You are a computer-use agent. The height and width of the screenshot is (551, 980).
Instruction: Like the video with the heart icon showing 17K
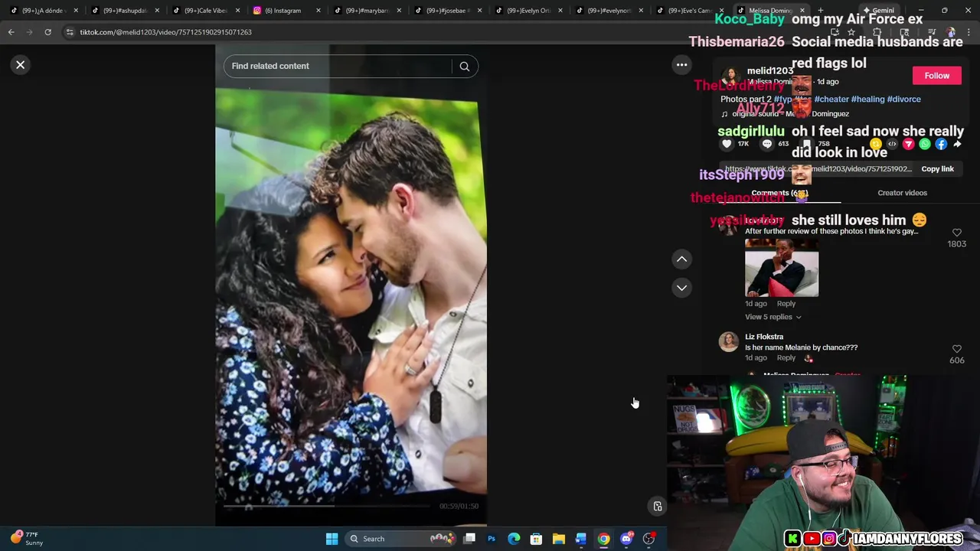tap(727, 144)
